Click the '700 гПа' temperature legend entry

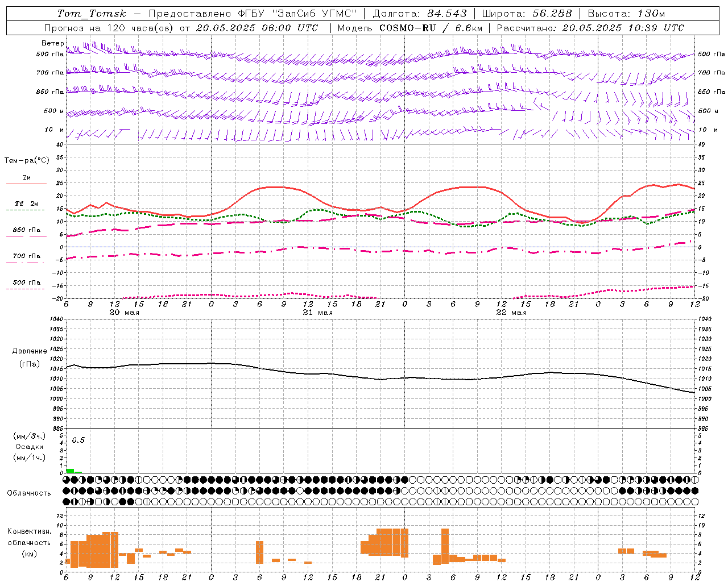coord(26,256)
